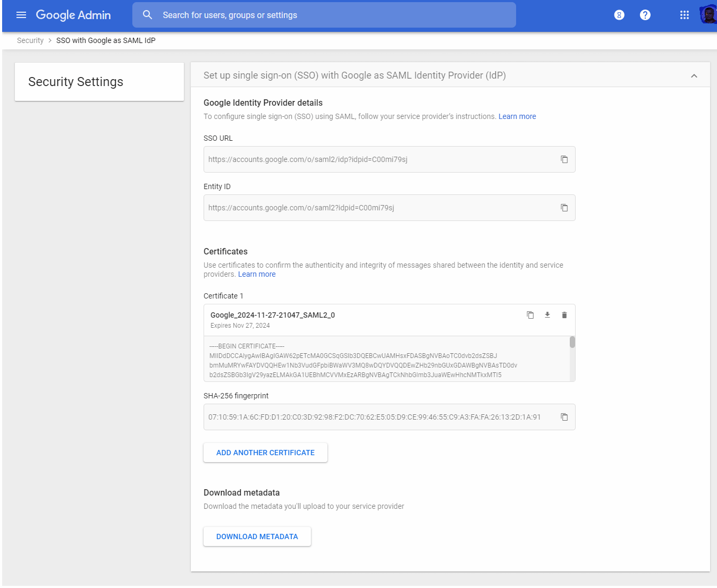The height and width of the screenshot is (588, 717).
Task: Click Download Metadata button
Action: point(257,536)
